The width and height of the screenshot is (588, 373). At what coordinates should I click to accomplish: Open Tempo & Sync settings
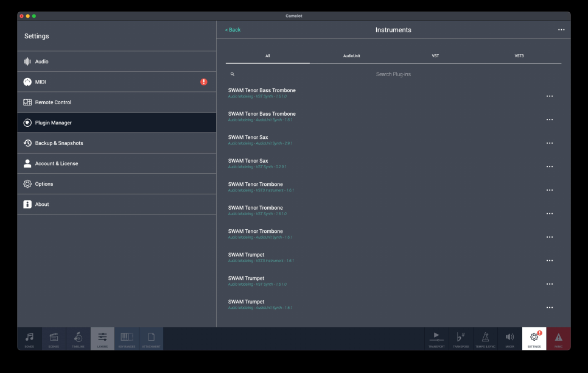485,339
